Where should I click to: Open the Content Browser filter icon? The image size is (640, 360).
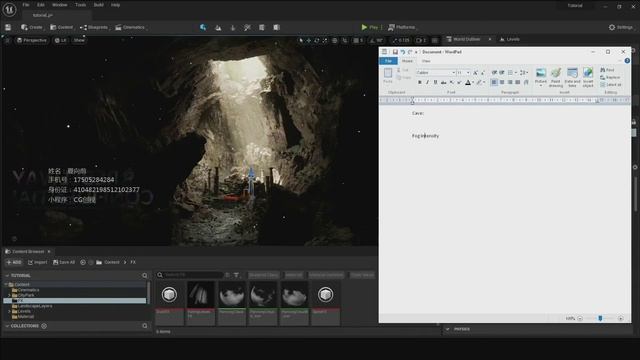click(x=236, y=275)
